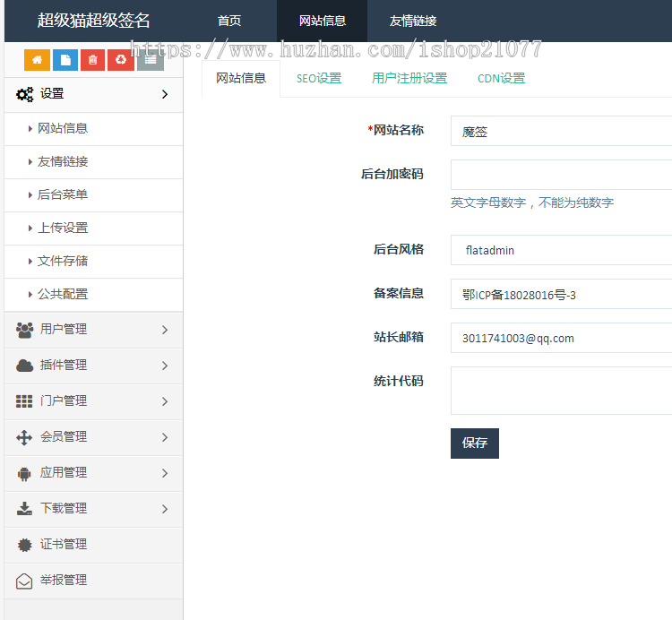672x620 pixels.
Task: Focus the 后台加密码 input field
Action: 561,175
